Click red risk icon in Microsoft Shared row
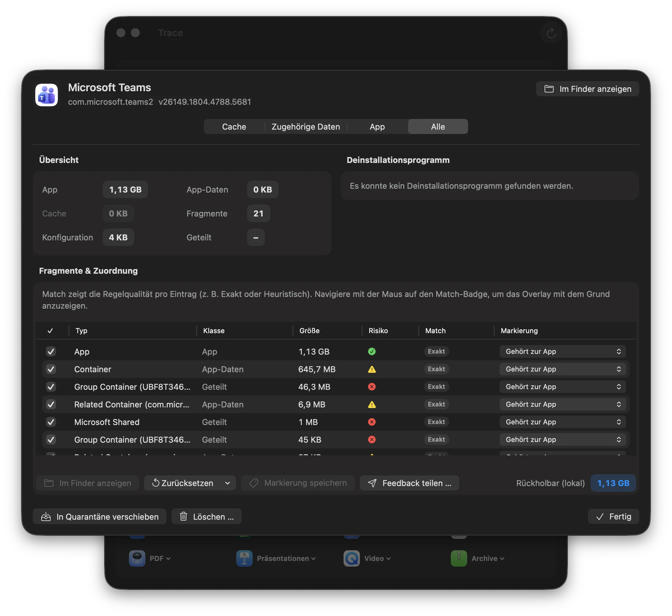 [x=372, y=422]
